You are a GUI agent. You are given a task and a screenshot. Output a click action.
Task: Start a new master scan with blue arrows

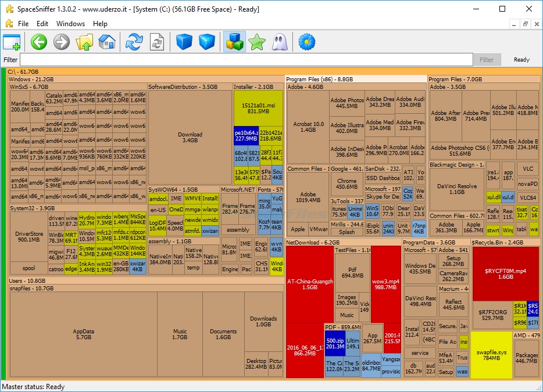pos(134,42)
